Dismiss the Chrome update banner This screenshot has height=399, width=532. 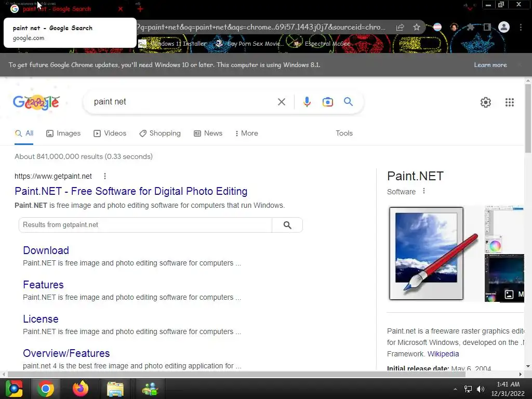520,65
